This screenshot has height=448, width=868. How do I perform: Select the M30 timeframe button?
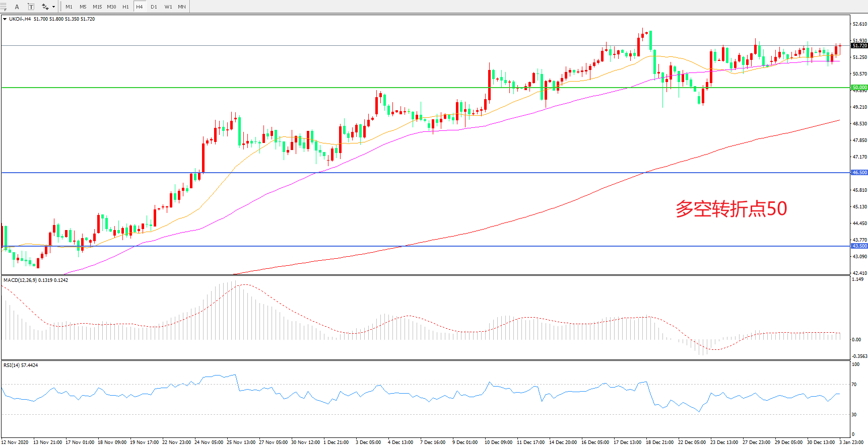[x=111, y=7]
